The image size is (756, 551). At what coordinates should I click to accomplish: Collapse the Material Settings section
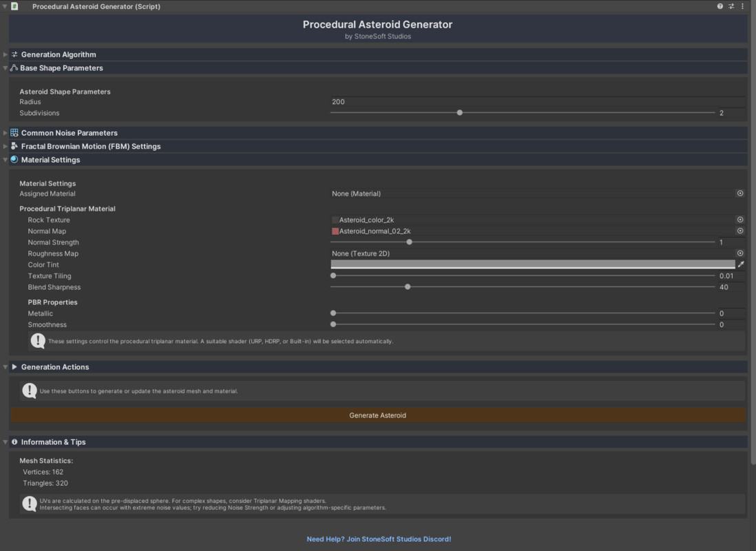(6, 160)
